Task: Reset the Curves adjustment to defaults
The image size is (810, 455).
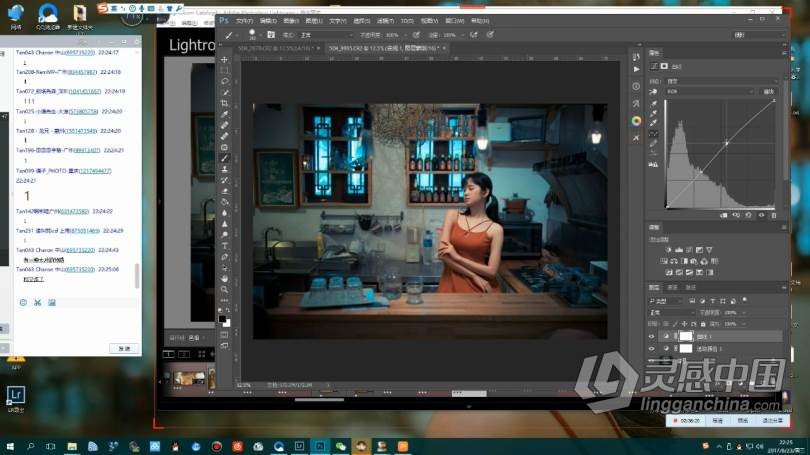Action: point(749,215)
